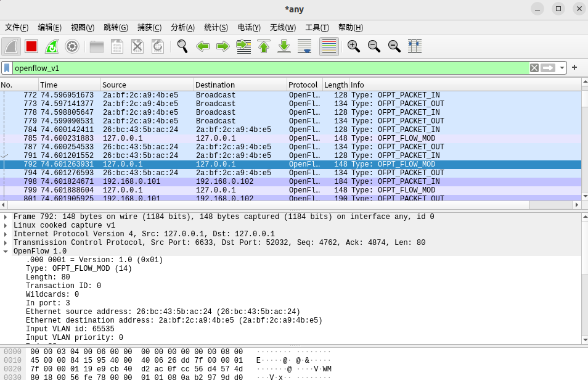Expand the Linux cooked capture v1 node
Screen dimensions: 588x380
coord(6,225)
